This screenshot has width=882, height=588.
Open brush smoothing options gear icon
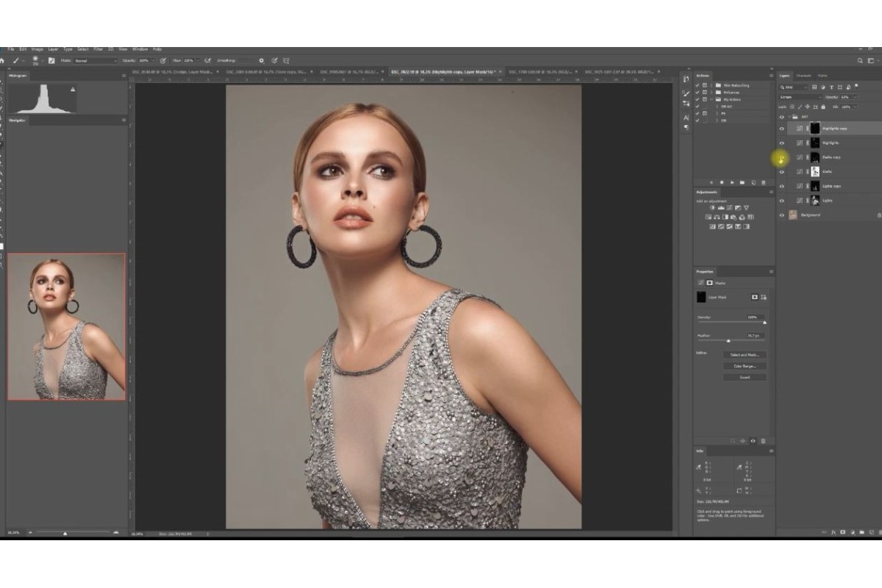(x=261, y=60)
